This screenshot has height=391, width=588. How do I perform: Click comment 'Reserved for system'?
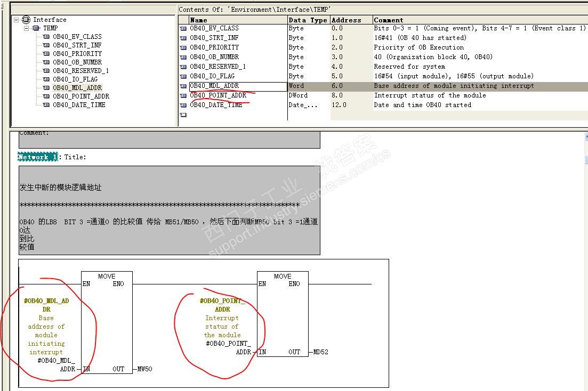pos(409,67)
